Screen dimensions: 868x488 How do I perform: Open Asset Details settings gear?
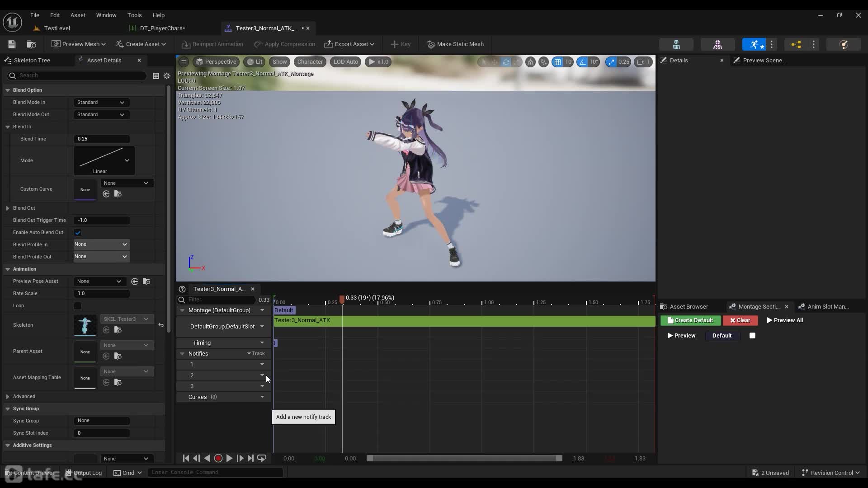pos(167,76)
